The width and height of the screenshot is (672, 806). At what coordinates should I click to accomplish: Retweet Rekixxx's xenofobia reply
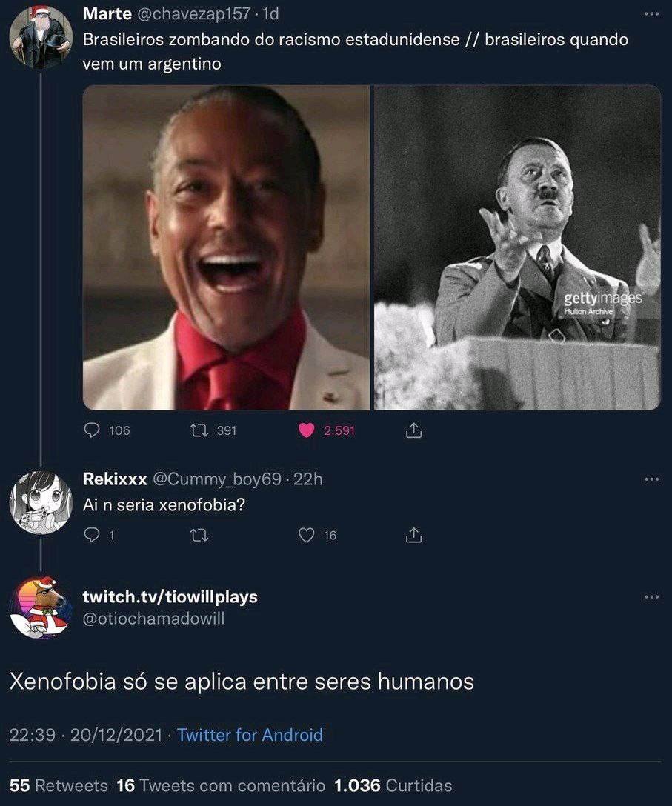199,536
